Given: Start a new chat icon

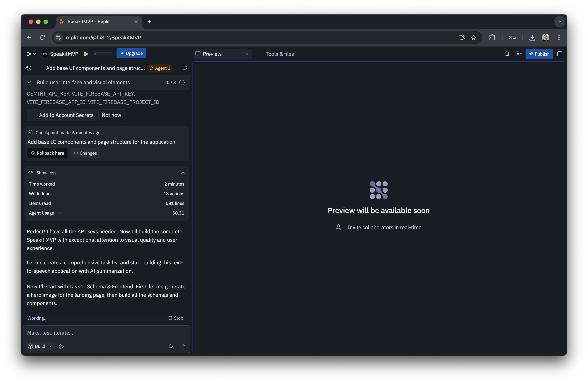Looking at the screenshot, I should (184, 68).
